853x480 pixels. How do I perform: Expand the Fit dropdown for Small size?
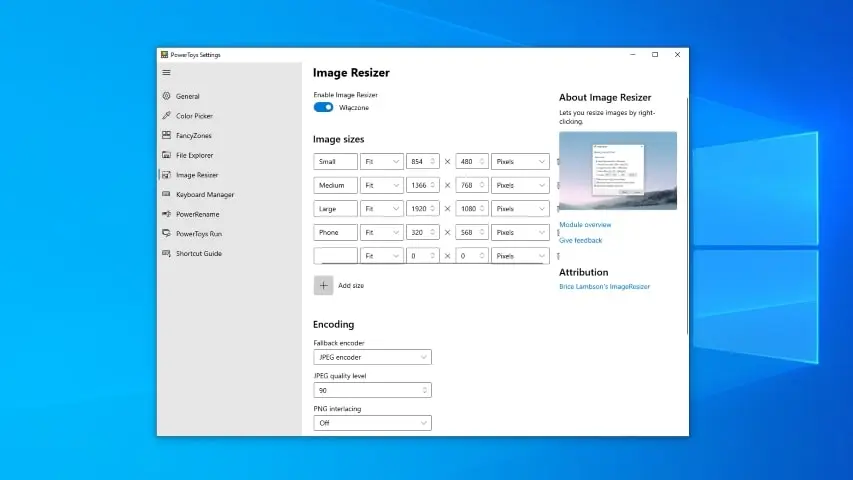point(381,161)
